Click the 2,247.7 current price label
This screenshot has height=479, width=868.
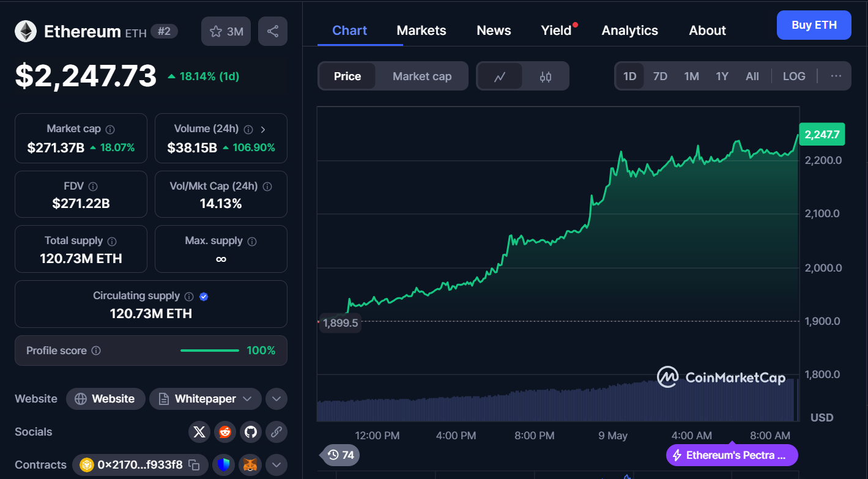[x=822, y=135]
